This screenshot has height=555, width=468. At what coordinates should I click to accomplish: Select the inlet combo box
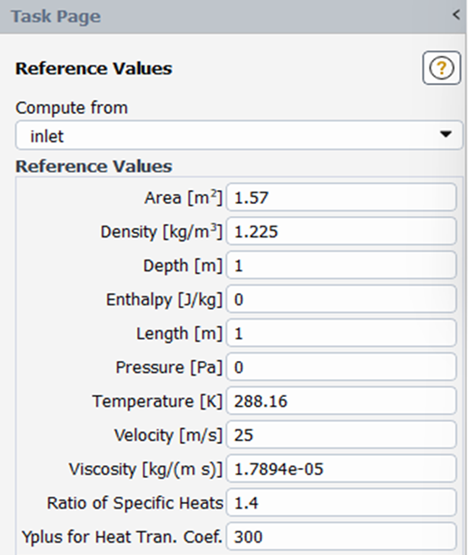click(x=239, y=135)
